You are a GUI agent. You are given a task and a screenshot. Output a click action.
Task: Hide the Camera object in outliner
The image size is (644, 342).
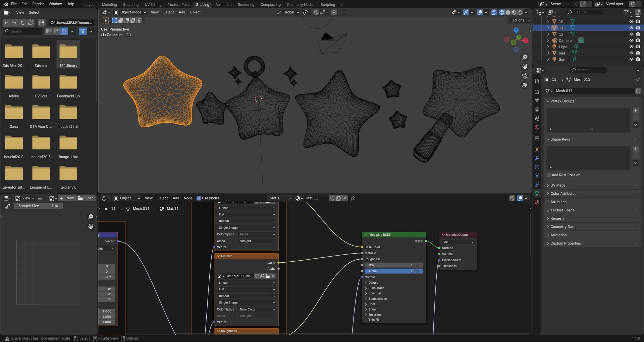631,41
